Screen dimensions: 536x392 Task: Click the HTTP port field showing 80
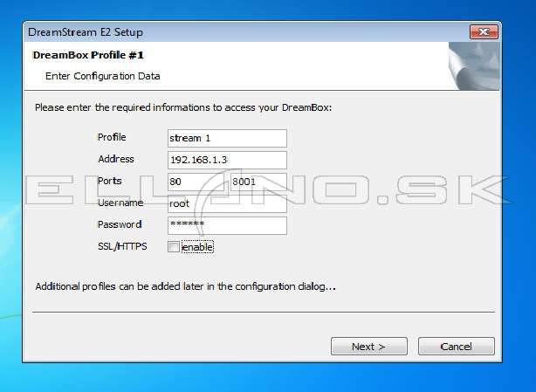(196, 182)
